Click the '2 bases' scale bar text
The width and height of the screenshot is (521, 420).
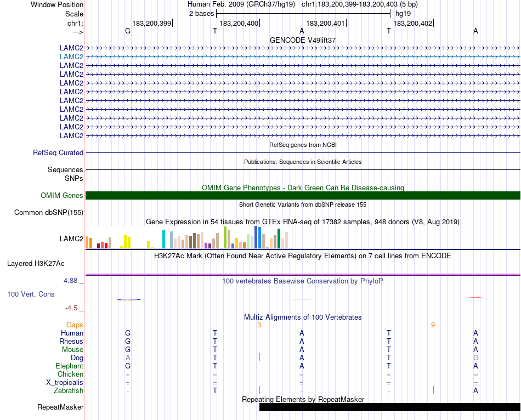click(x=201, y=14)
